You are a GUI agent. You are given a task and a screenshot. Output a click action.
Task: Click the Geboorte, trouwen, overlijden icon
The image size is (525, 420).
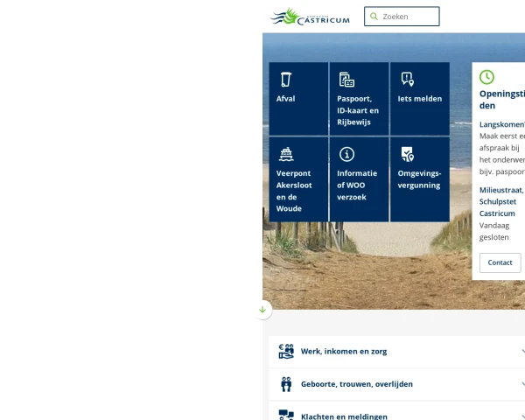point(286,384)
